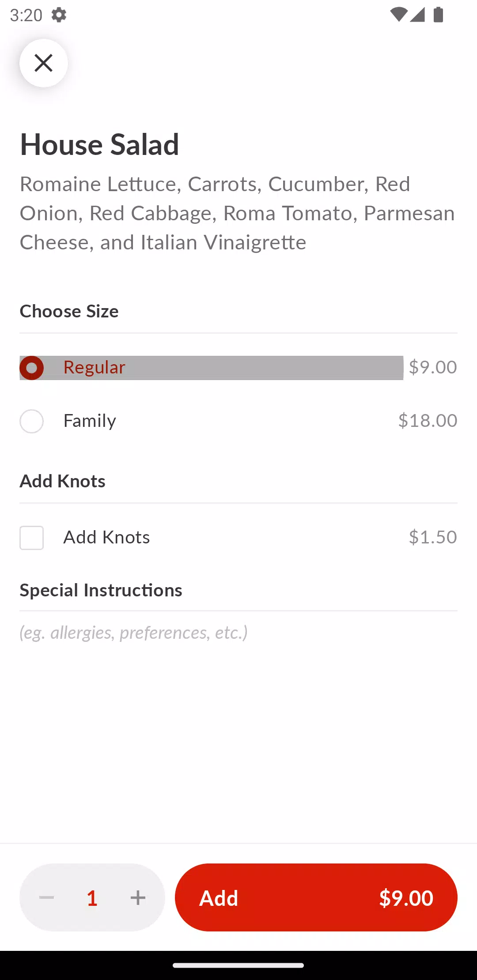The image size is (477, 980).
Task: Tap the quantity number 1
Action: (92, 898)
